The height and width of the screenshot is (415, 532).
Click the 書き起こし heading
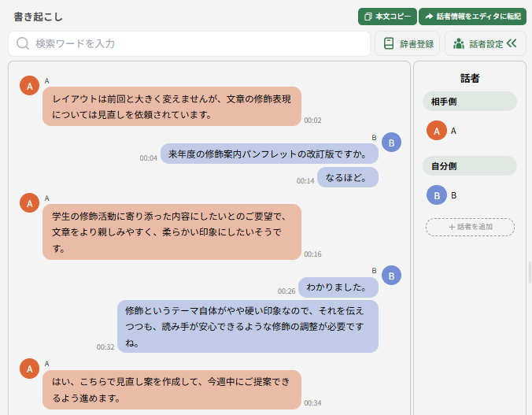click(x=38, y=17)
